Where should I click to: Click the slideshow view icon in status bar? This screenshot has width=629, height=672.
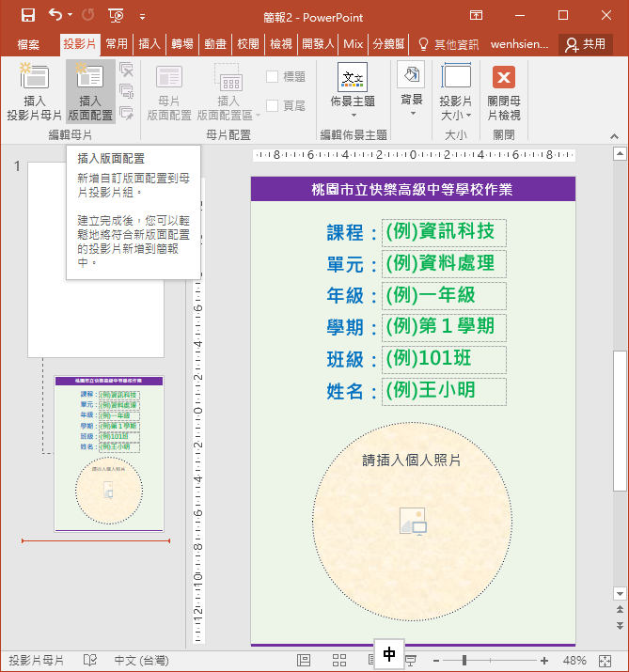point(411,661)
